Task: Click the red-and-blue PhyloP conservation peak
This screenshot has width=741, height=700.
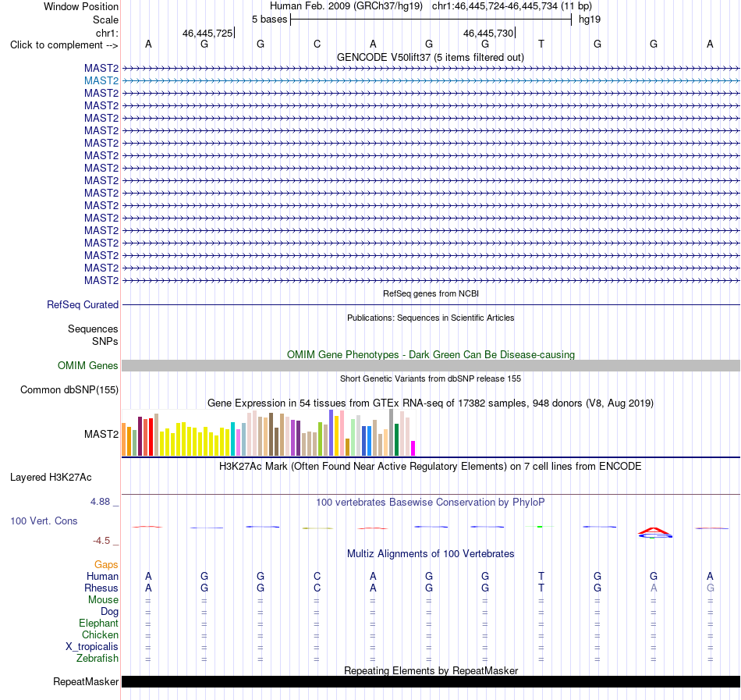Action: [654, 533]
